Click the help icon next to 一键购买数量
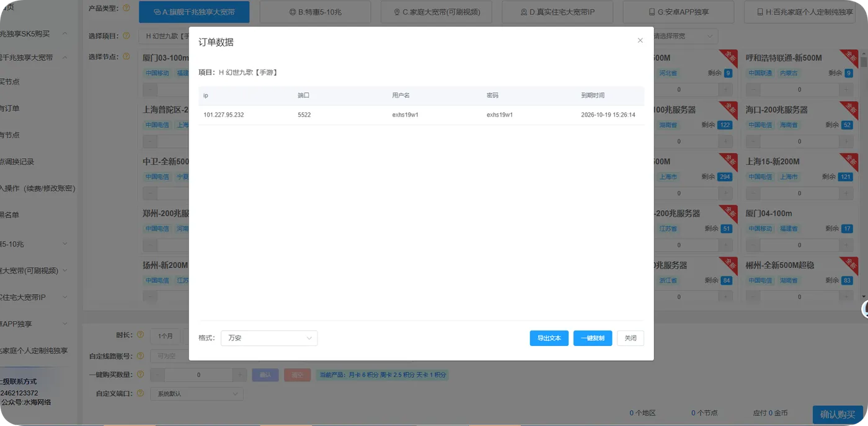 point(140,375)
